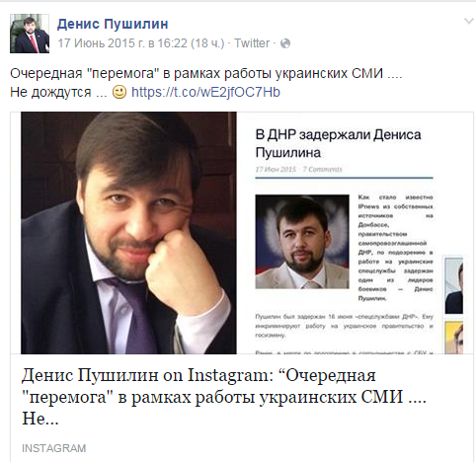Open the Instagram link preview title
The width and height of the screenshot is (476, 462).
tap(224, 397)
